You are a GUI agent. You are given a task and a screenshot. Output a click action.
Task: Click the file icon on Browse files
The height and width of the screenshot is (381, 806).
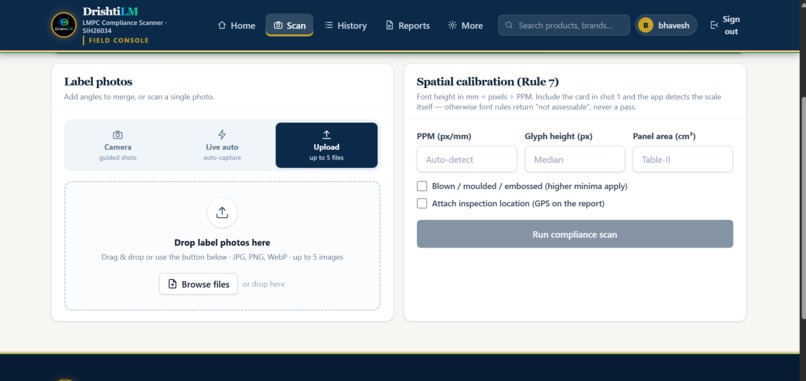pos(173,284)
